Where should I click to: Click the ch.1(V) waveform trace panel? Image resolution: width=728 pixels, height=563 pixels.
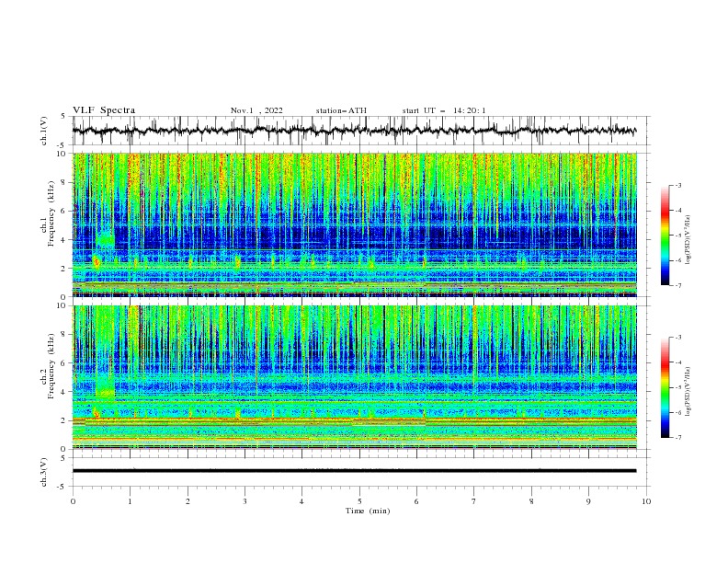(361, 131)
